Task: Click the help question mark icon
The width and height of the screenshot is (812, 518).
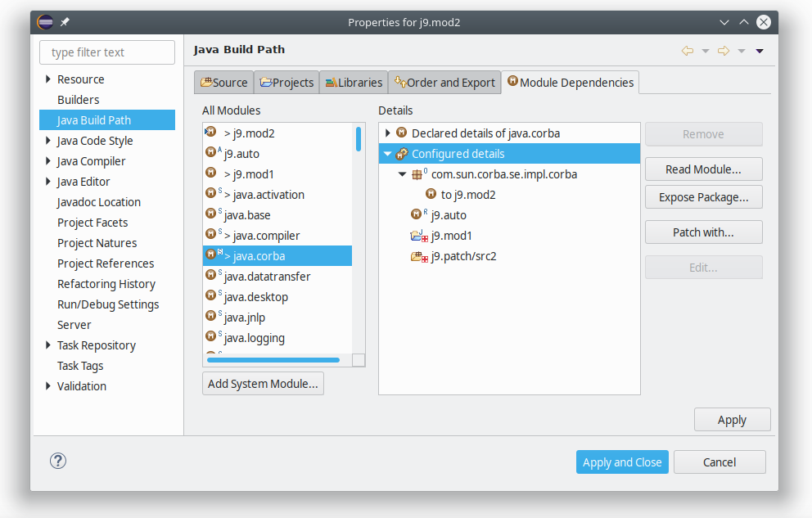Action: pyautogui.click(x=58, y=461)
